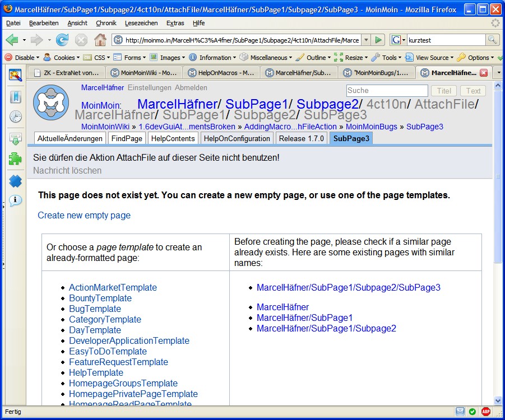Click the Suche search input field
This screenshot has width=505, height=420.
coord(387,90)
